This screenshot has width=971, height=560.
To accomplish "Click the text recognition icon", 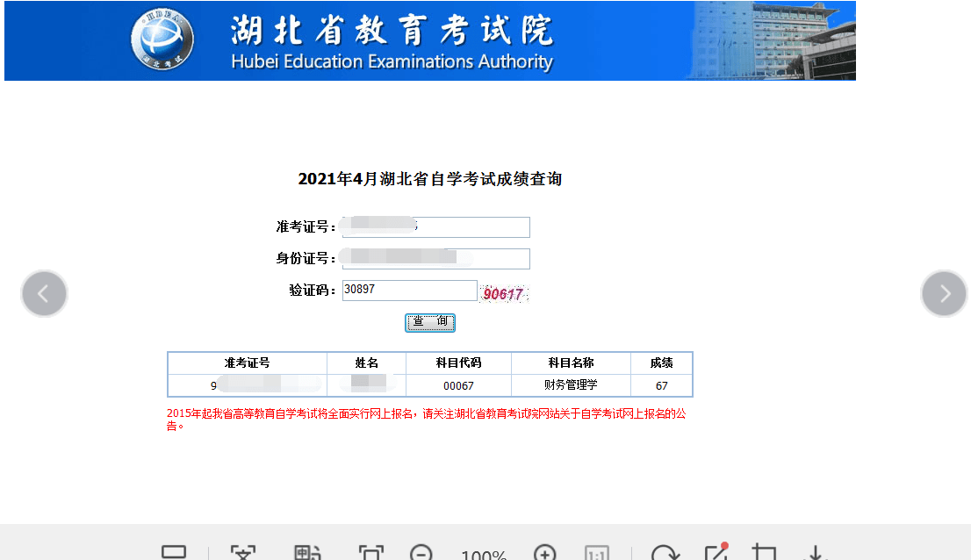I will (242, 553).
